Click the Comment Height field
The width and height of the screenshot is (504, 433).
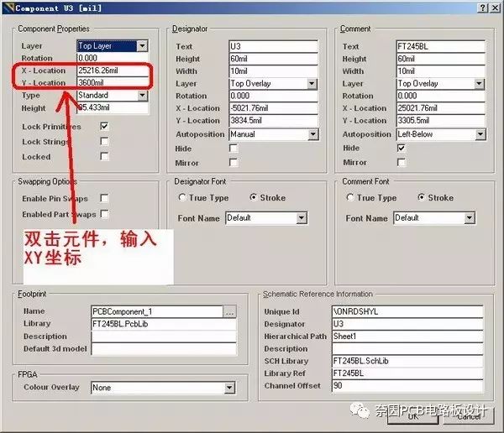click(x=441, y=59)
